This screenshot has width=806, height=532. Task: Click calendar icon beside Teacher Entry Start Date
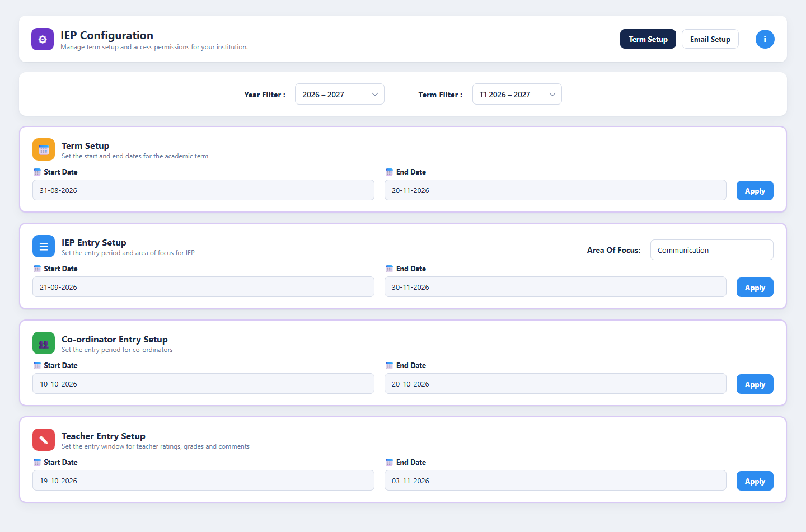click(37, 462)
